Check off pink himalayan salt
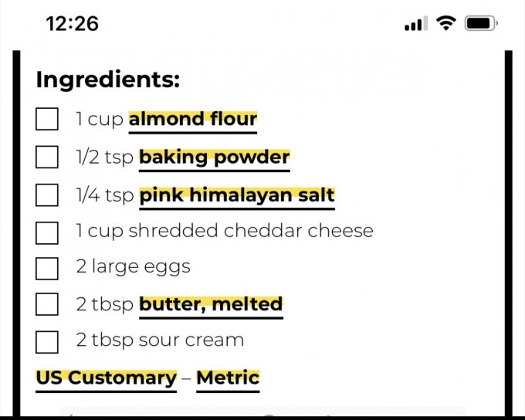The width and height of the screenshot is (525, 420). [47, 195]
